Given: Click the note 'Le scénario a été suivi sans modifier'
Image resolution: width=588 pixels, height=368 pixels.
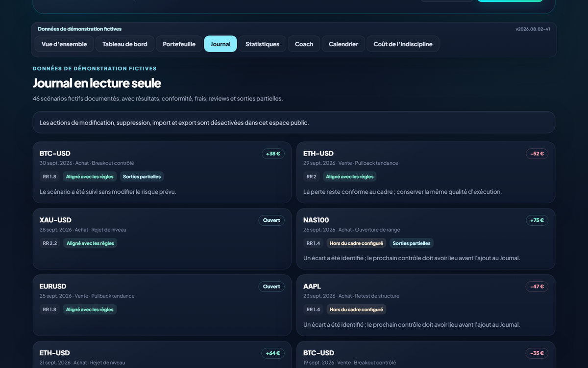Looking at the screenshot, I should tap(108, 192).
